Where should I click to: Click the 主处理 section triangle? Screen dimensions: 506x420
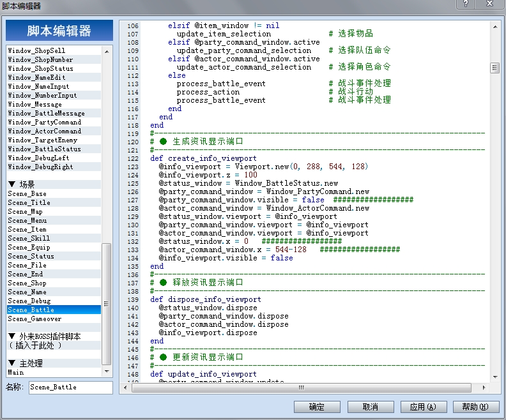(x=12, y=363)
